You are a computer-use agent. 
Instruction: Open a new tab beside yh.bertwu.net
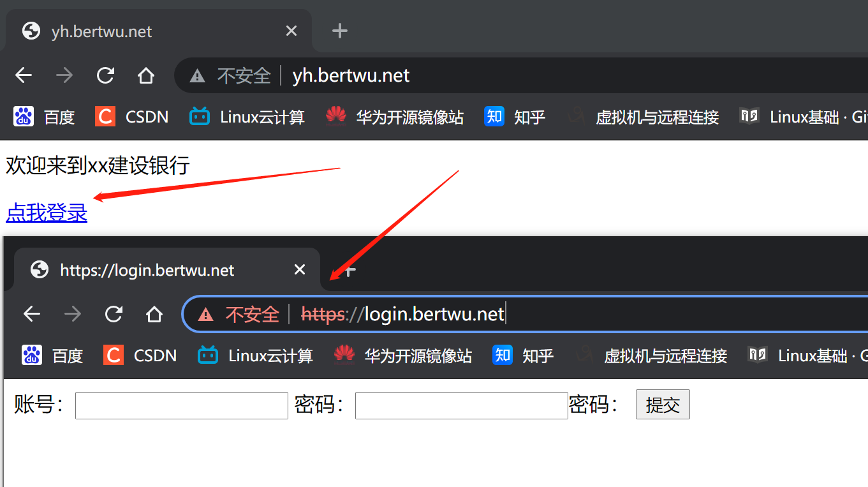(x=340, y=31)
